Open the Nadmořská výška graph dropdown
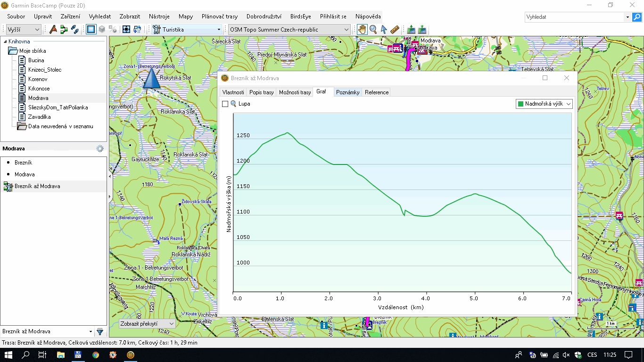The image size is (644, 362). click(x=569, y=104)
